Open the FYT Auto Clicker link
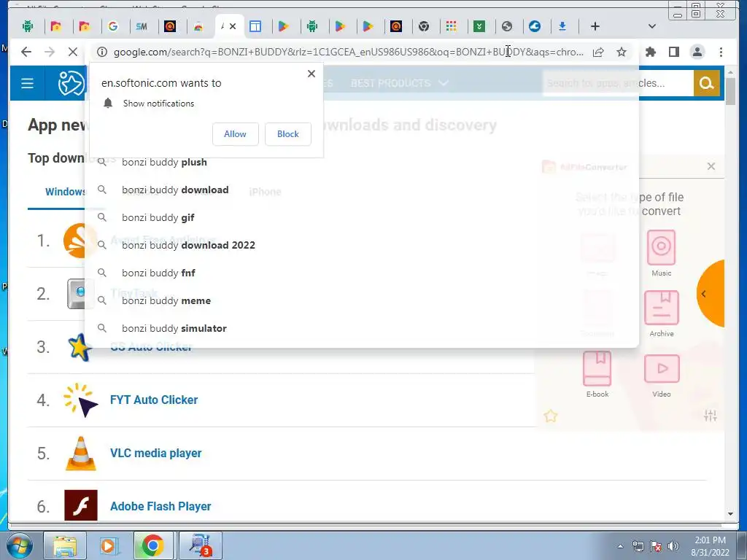The image size is (747, 560). pyautogui.click(x=153, y=400)
